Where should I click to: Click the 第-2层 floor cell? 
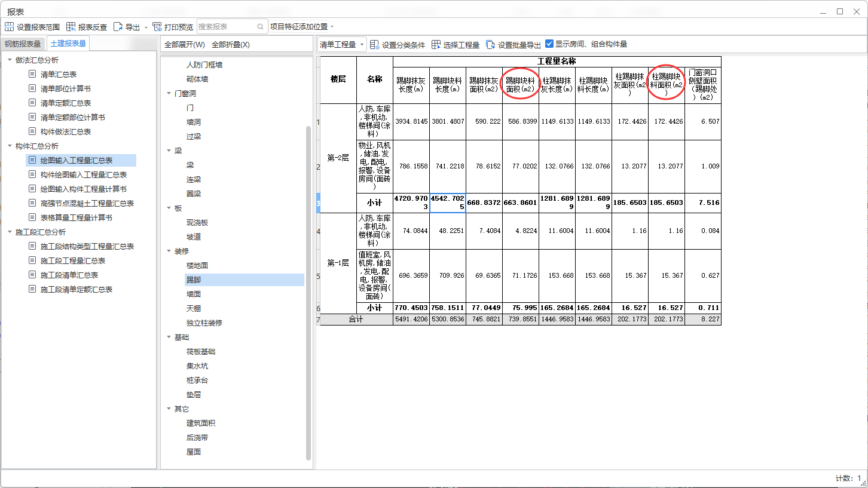338,158
